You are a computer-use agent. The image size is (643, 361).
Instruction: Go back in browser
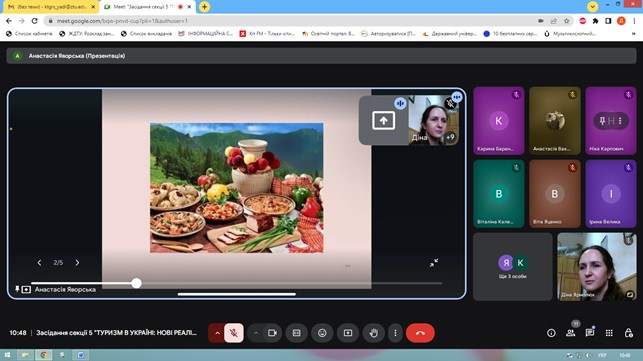point(9,21)
